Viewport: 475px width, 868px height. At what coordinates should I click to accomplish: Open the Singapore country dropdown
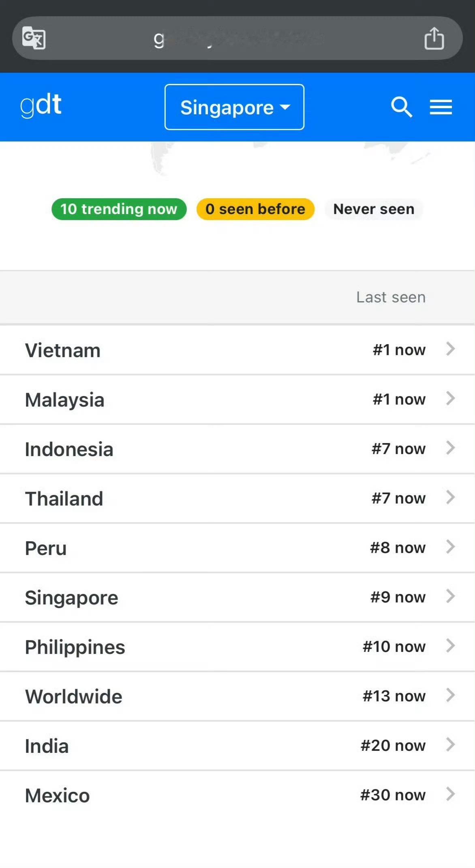tap(234, 107)
